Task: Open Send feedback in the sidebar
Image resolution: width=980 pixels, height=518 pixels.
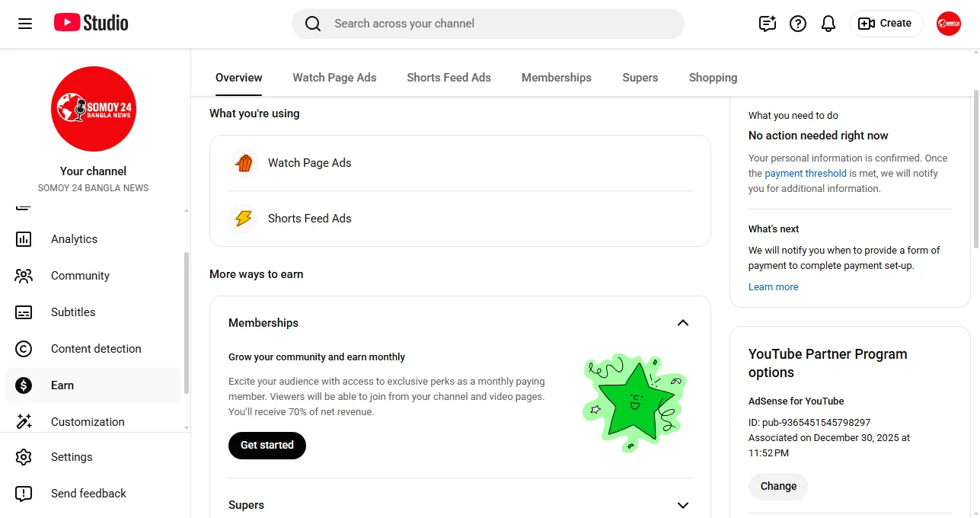Action: 94,494
